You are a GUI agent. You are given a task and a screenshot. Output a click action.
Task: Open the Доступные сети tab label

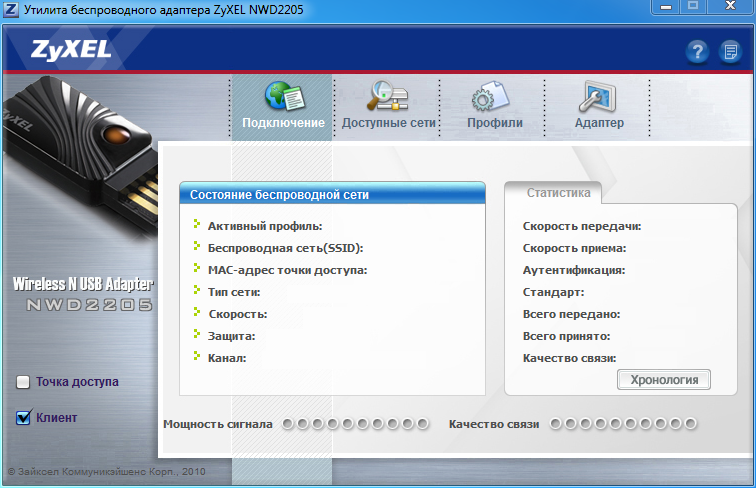[389, 122]
